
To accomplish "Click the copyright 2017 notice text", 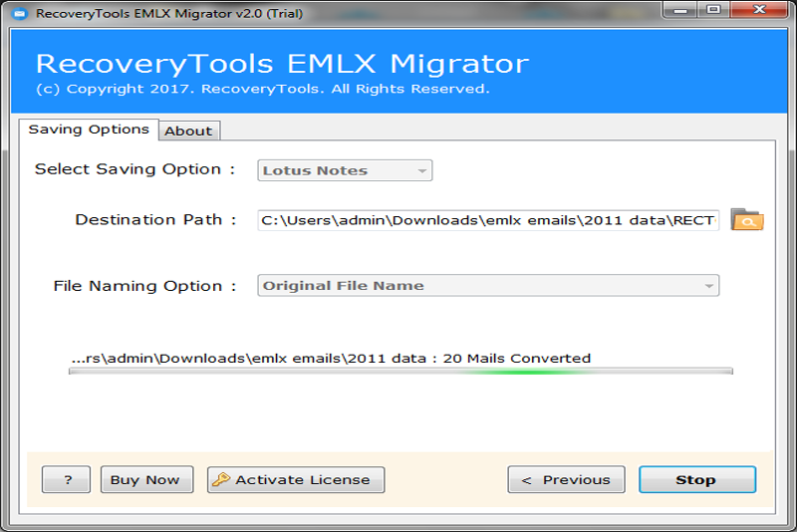I will tap(263, 89).
